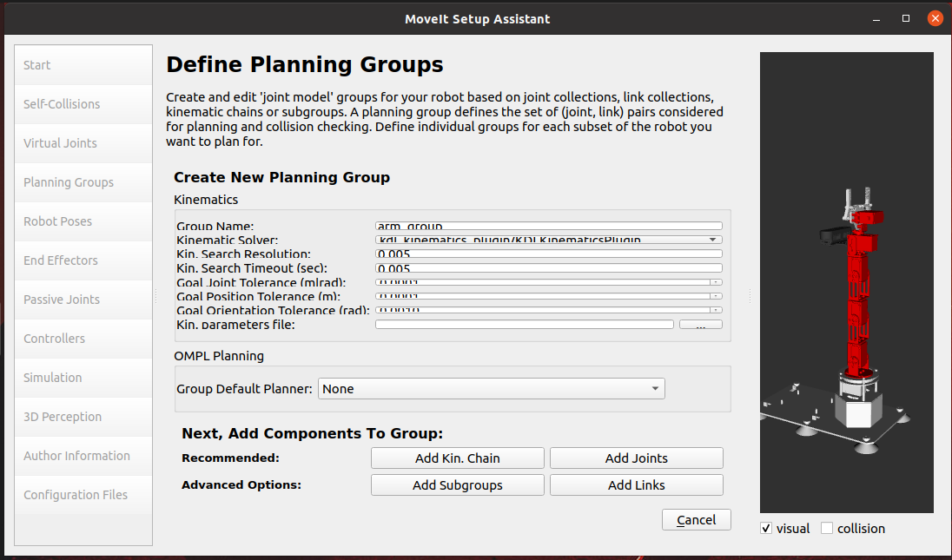This screenshot has height=560, width=952.
Task: Select Planning Groups in the sidebar
Action: (x=83, y=182)
